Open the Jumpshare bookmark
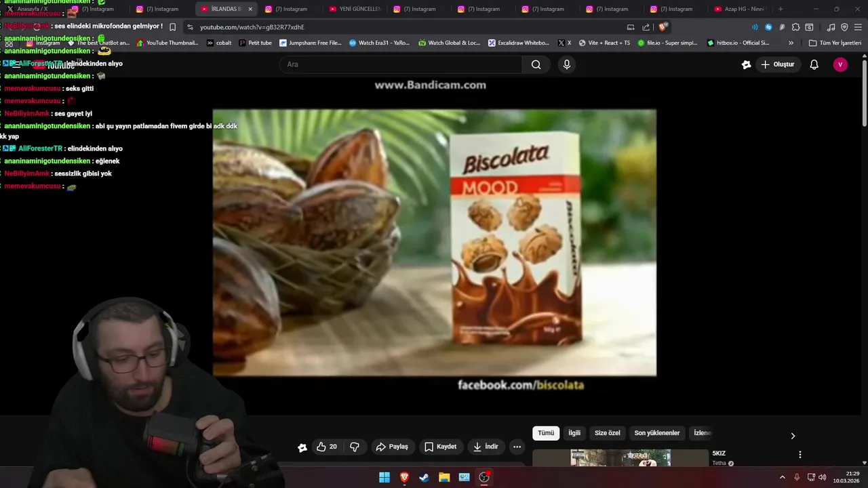Screen dimensions: 868x488 click(310, 43)
